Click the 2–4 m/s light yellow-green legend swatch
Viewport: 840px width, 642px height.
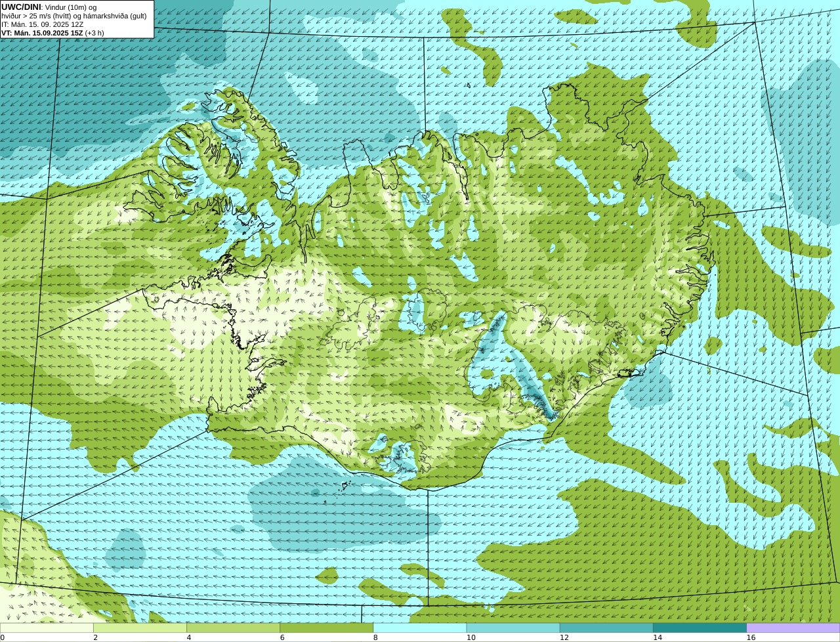(x=140, y=628)
